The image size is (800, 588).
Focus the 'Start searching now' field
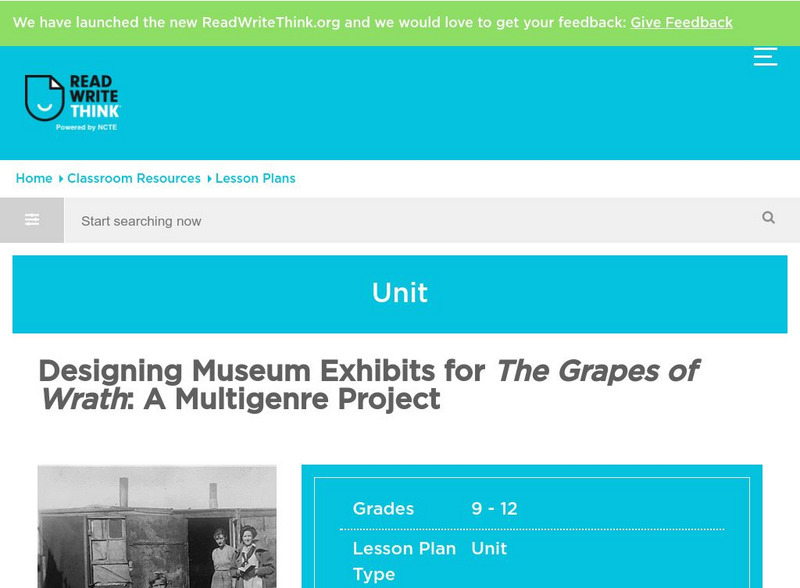point(400,221)
